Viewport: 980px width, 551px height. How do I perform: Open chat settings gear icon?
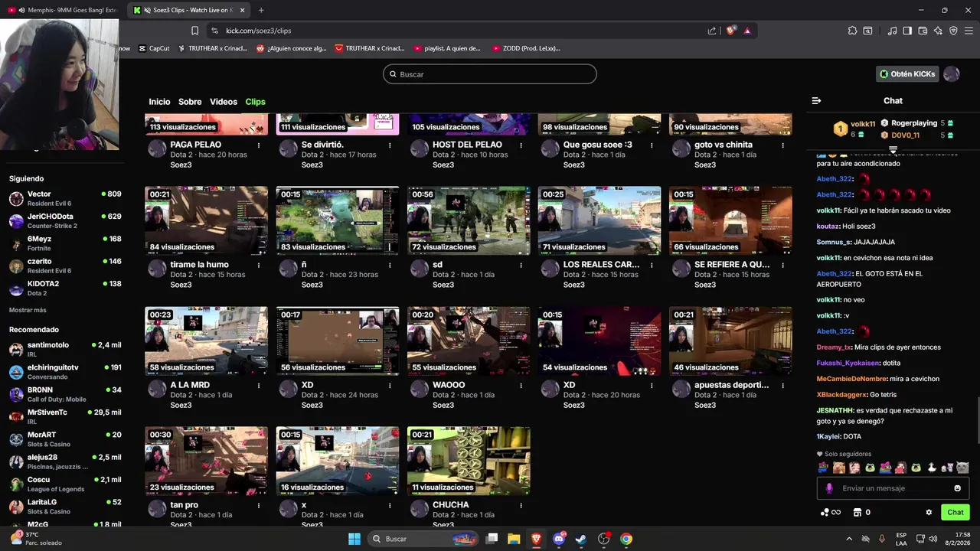[x=929, y=512]
